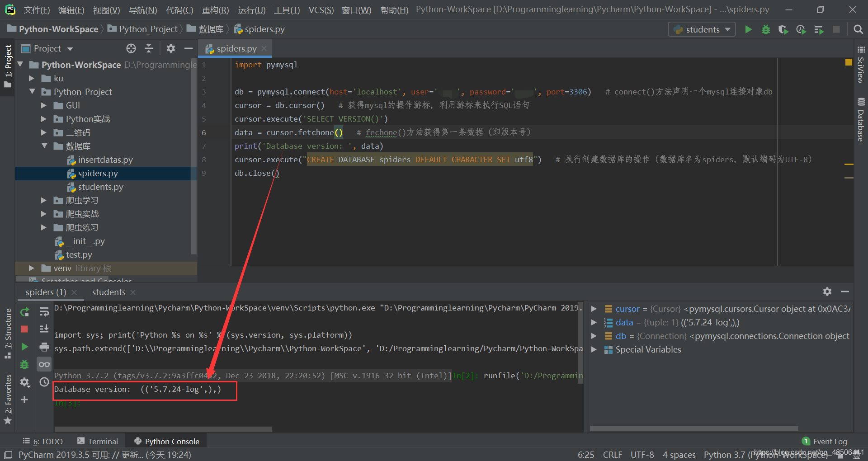The height and width of the screenshot is (461, 868).
Task: Expand the GUI folder
Action: (x=44, y=105)
